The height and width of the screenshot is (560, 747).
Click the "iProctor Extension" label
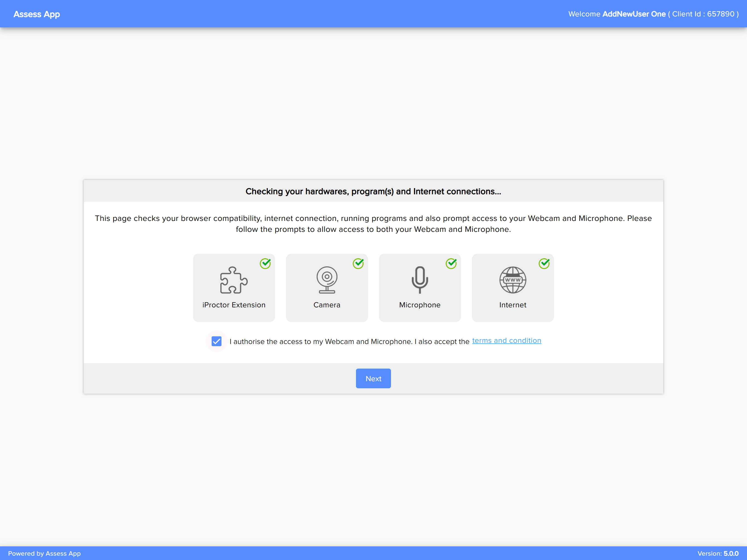click(x=234, y=305)
